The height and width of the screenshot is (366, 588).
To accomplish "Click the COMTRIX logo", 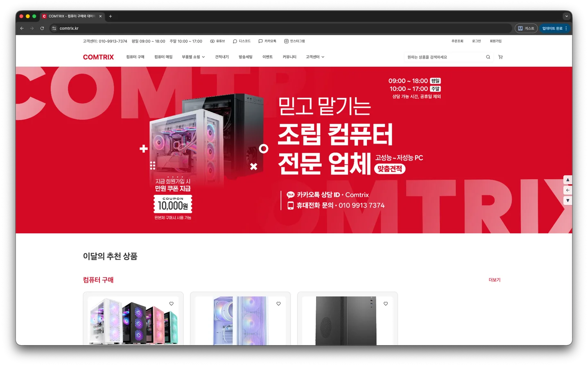I will [98, 57].
